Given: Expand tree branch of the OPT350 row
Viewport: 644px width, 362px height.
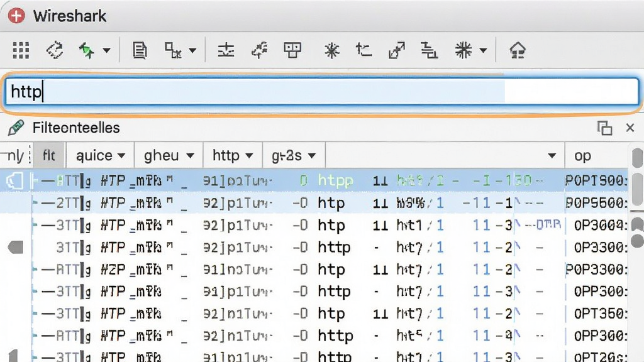Looking at the screenshot, I should (x=35, y=314).
